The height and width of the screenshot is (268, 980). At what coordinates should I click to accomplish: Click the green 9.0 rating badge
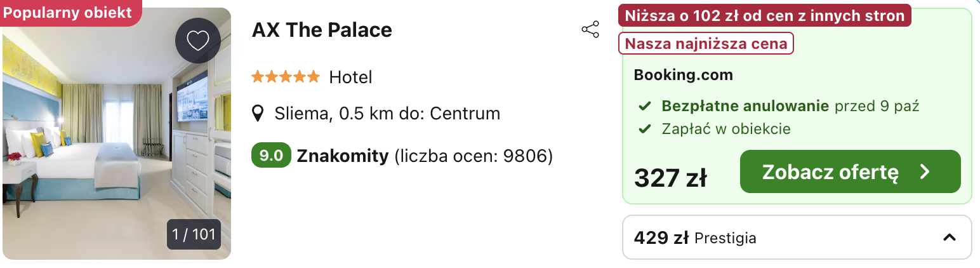click(271, 156)
